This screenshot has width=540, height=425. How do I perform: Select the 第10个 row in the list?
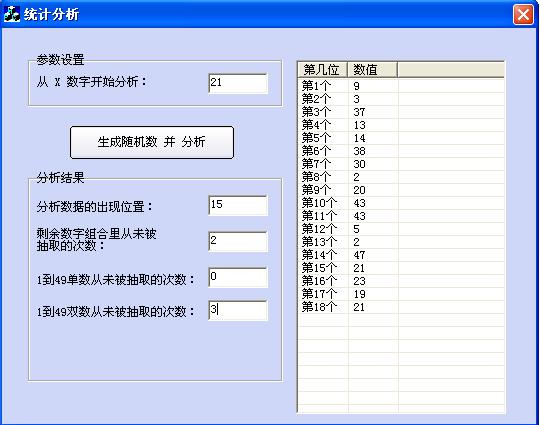coord(401,203)
